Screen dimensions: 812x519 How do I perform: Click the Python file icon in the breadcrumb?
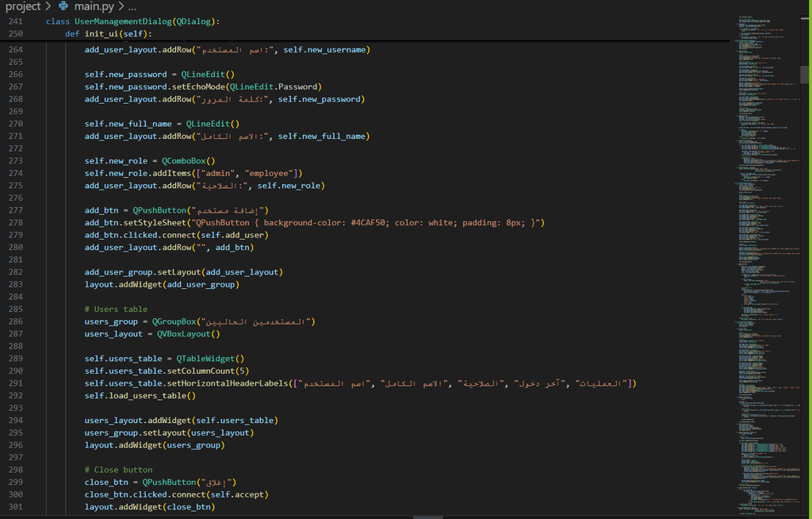pos(63,6)
